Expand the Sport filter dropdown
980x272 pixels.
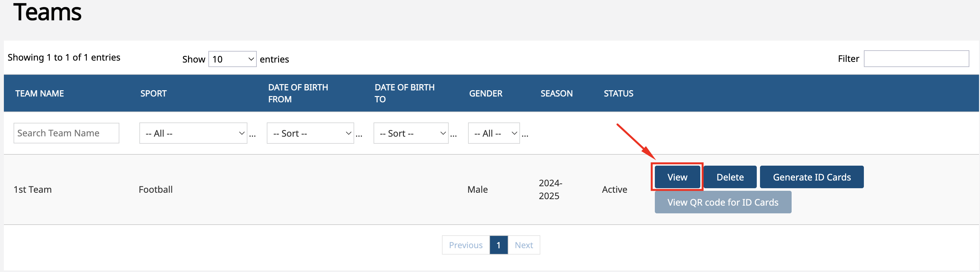coord(193,133)
